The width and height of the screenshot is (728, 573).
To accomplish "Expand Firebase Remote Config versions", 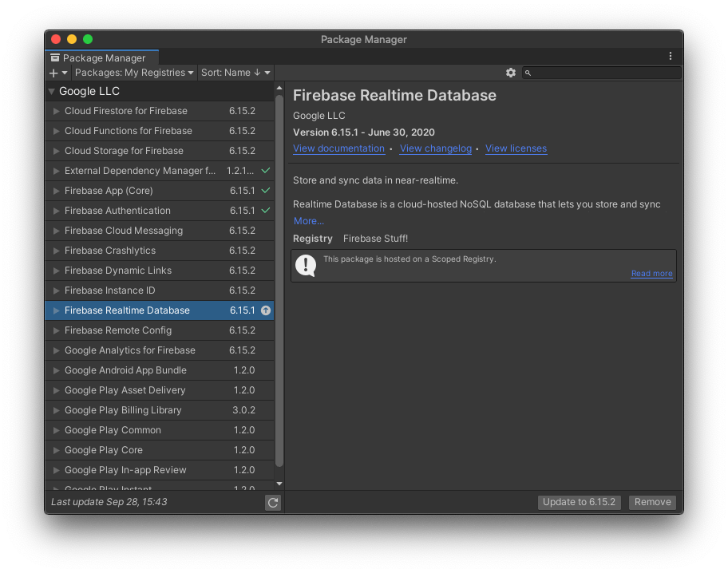I will (56, 331).
